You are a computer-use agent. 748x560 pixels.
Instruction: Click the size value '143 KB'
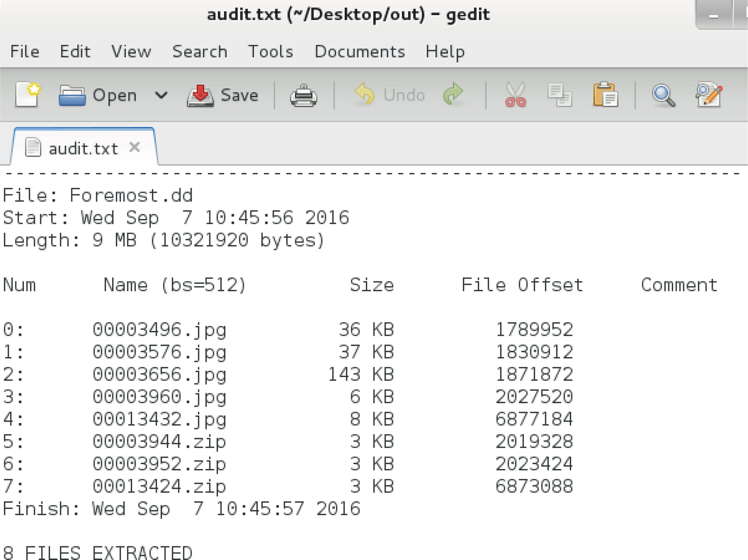pyautogui.click(x=361, y=374)
